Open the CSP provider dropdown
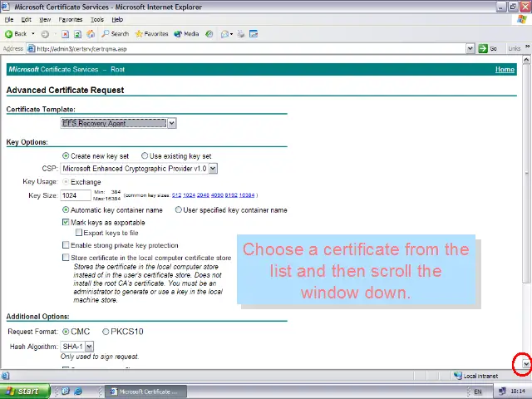 (x=213, y=169)
